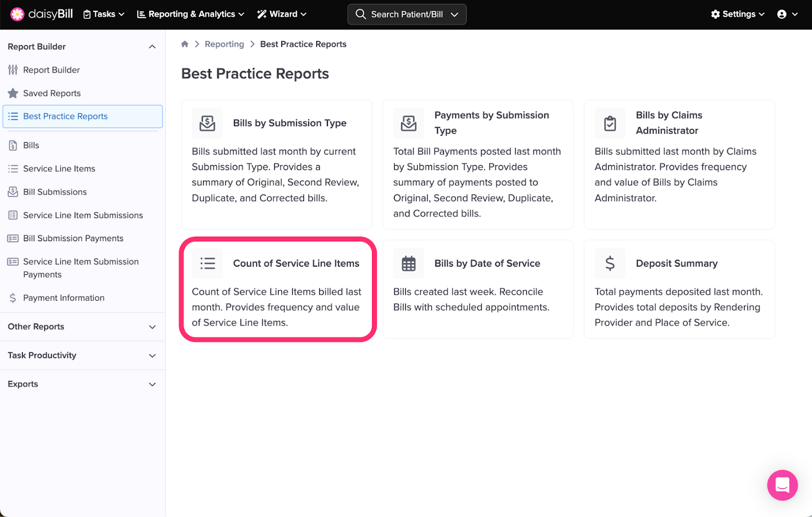Open Bill Submission Payments in sidebar
Image resolution: width=812 pixels, height=517 pixels.
[x=73, y=238]
